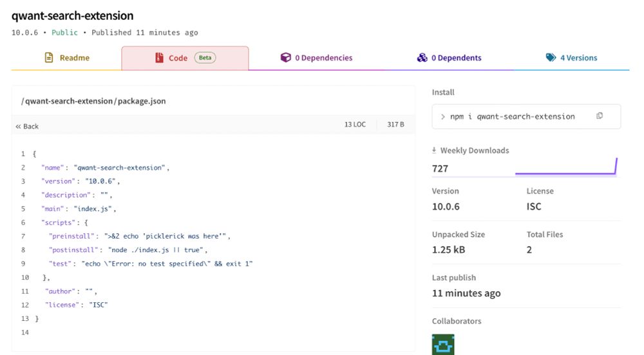The height and width of the screenshot is (355, 644).
Task: Click the "license": "ISC" code line
Action: click(77, 305)
